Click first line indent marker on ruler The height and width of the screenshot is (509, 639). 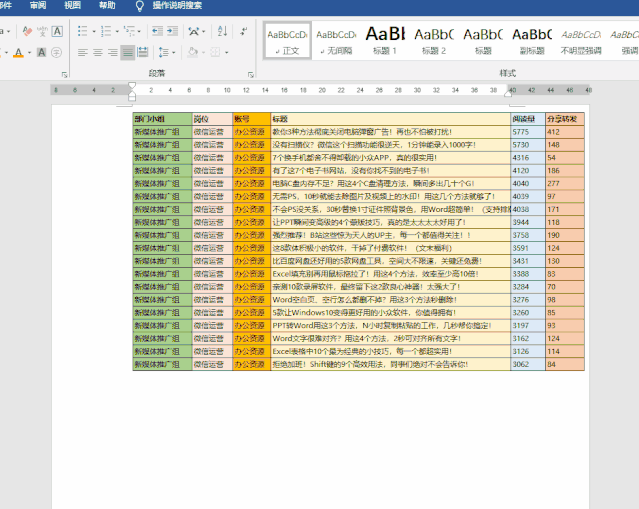point(132,86)
